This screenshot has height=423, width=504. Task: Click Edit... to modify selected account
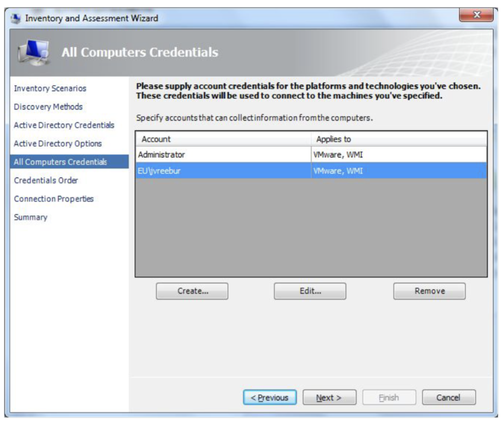pyautogui.click(x=310, y=291)
